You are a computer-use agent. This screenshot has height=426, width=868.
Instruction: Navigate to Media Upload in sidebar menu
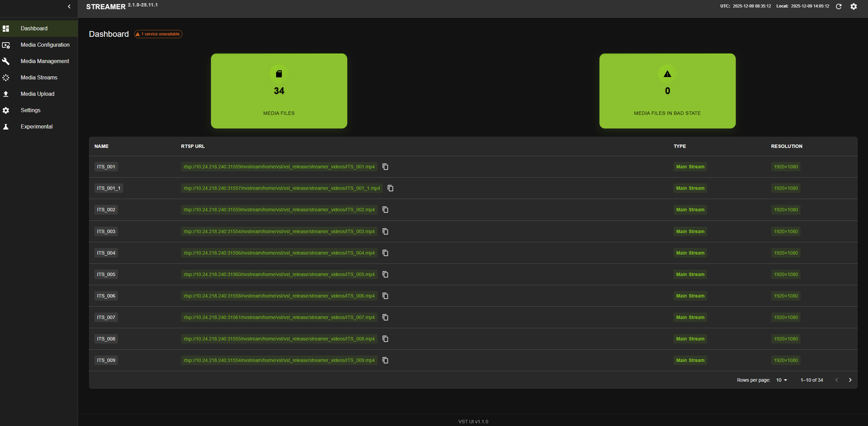pos(37,94)
